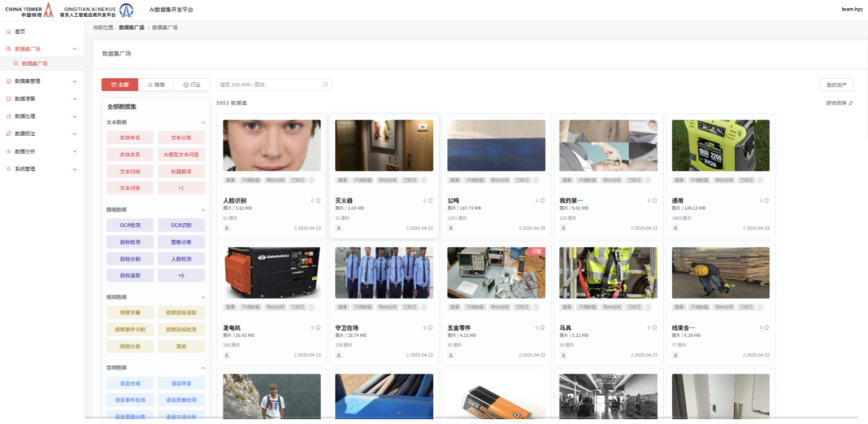Collapse the 文本数据 filter section
Image resolution: width=868 pixels, height=424 pixels.
(x=203, y=122)
